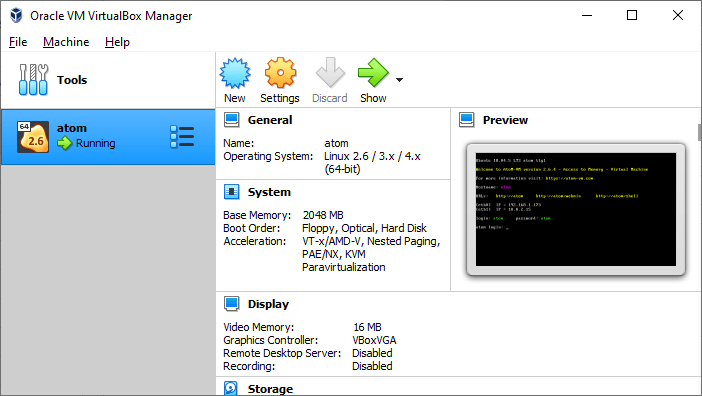
Task: Click the Operating System Linux 2.6 value
Action: [372, 162]
